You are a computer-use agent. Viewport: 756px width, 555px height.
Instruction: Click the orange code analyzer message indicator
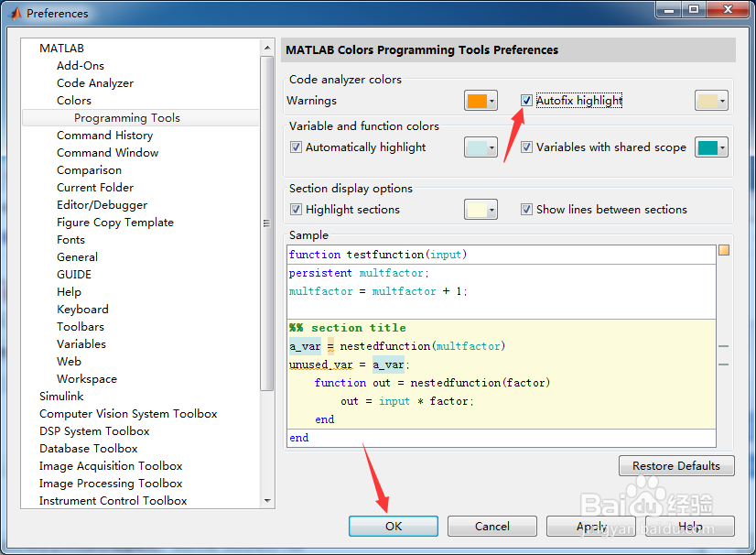(724, 250)
